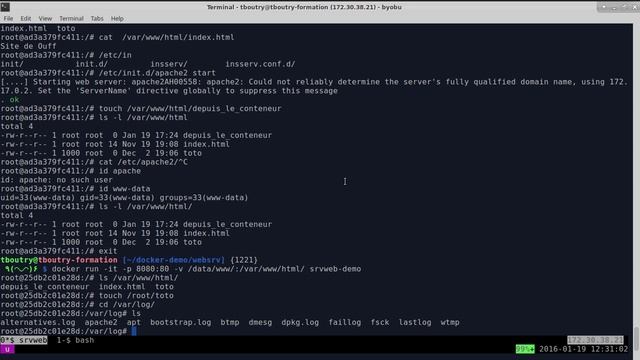Open the Edit menu
Screen dimensions: 640x360
click(26, 18)
